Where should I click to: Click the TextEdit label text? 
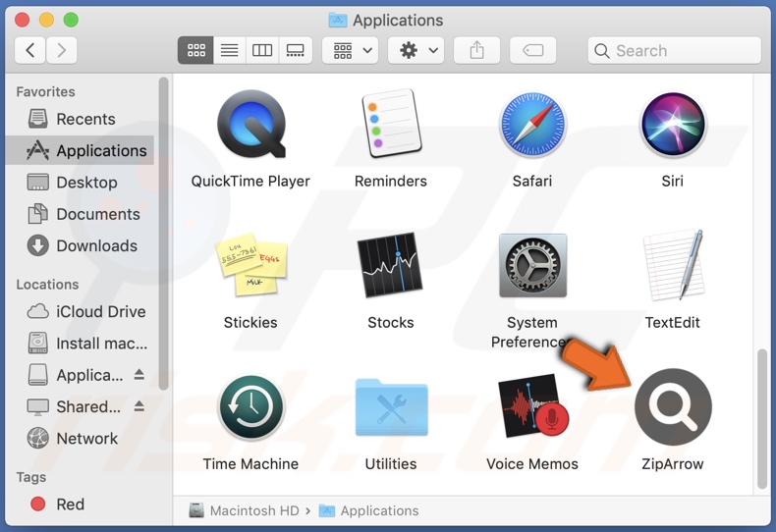[673, 322]
